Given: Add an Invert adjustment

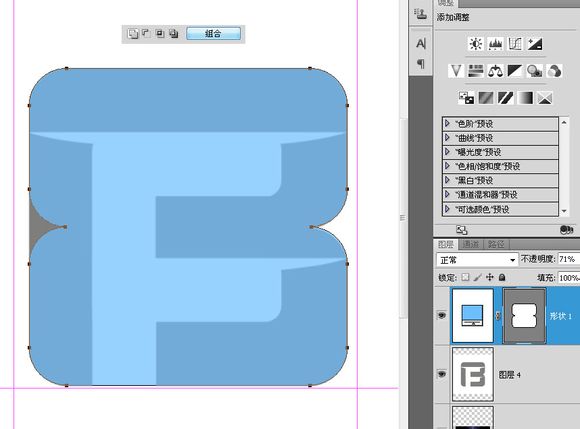Looking at the screenshot, I should click(x=466, y=98).
